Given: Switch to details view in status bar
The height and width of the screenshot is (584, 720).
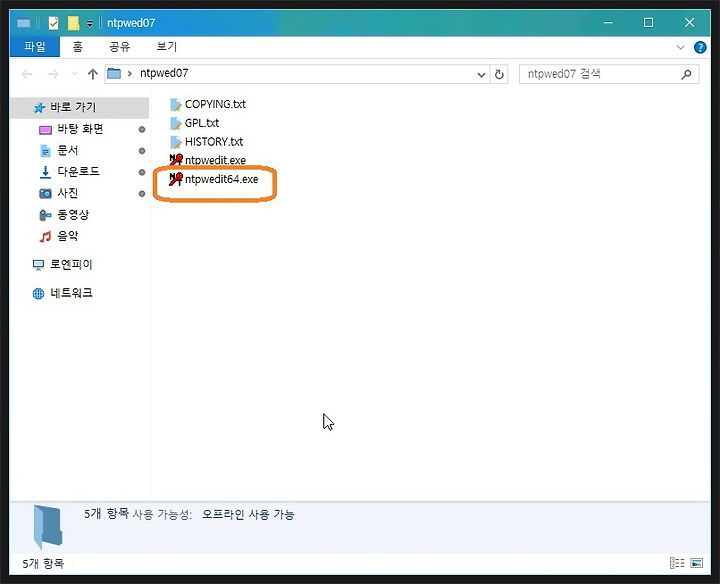Looking at the screenshot, I should tap(677, 563).
